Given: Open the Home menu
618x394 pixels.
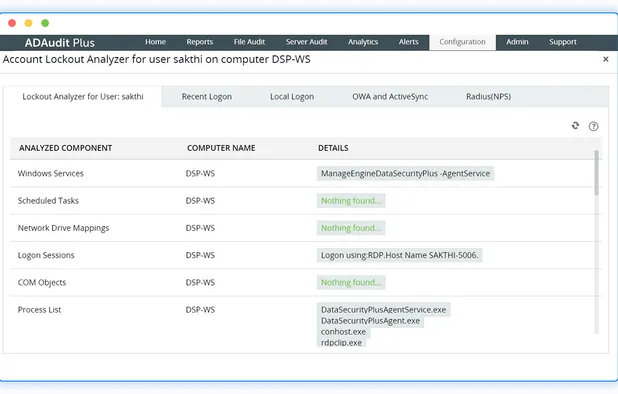Looking at the screenshot, I should tap(155, 42).
